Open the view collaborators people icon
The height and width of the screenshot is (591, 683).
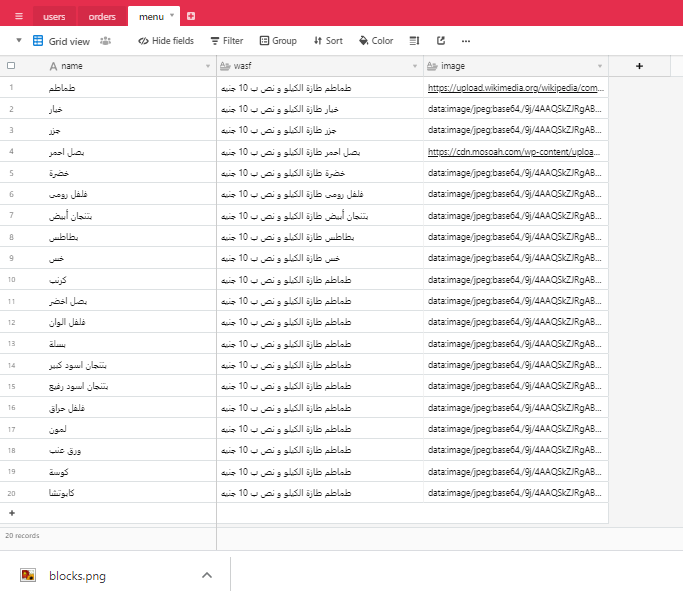[x=105, y=41]
